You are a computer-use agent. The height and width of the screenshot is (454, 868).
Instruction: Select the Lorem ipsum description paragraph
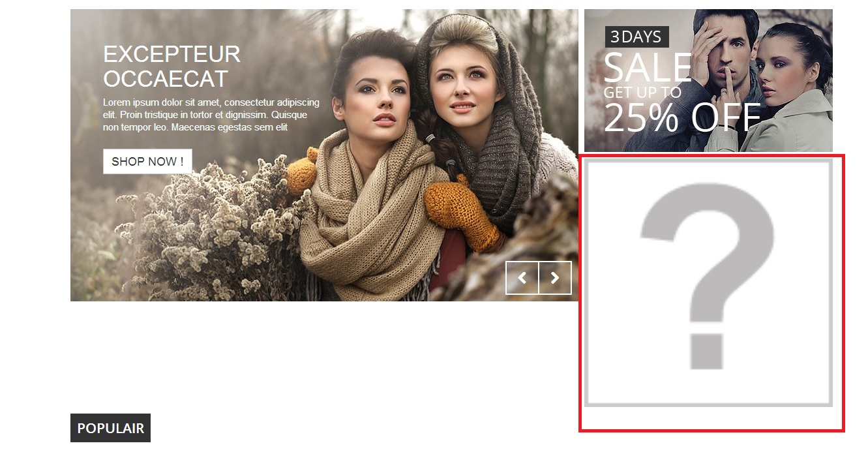[211, 115]
